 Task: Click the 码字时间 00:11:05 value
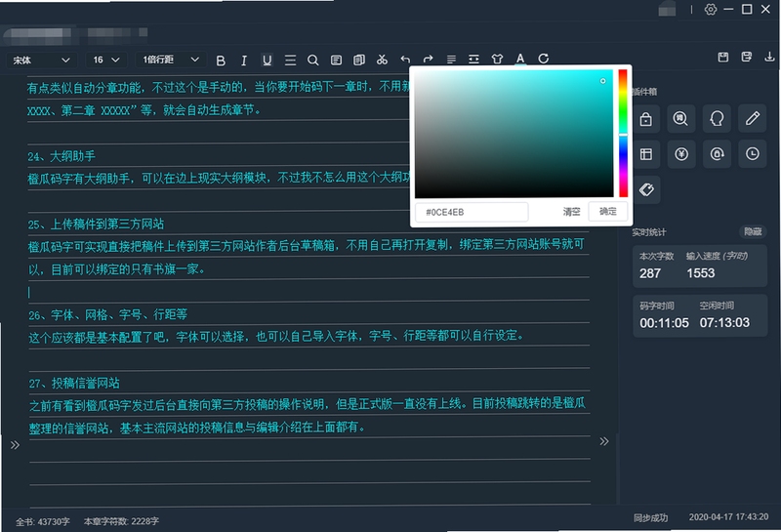click(664, 323)
